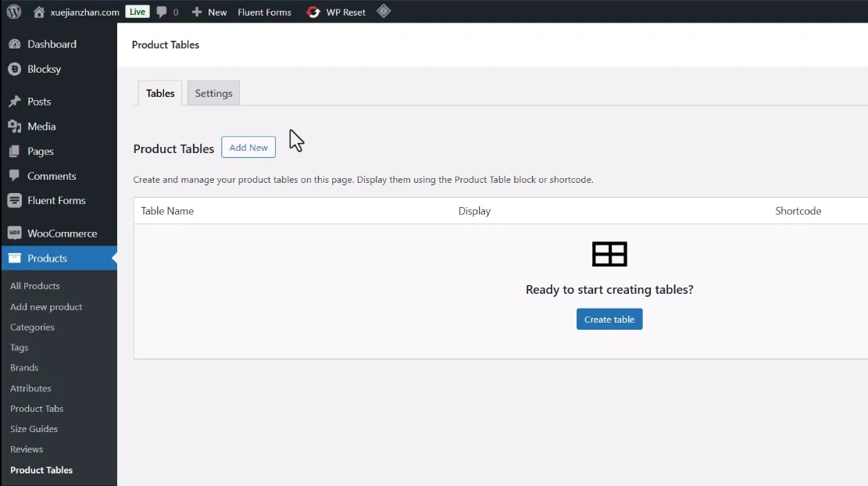Viewport: 868px width, 486px height.
Task: Click the WP Reset logo icon
Action: pos(313,12)
